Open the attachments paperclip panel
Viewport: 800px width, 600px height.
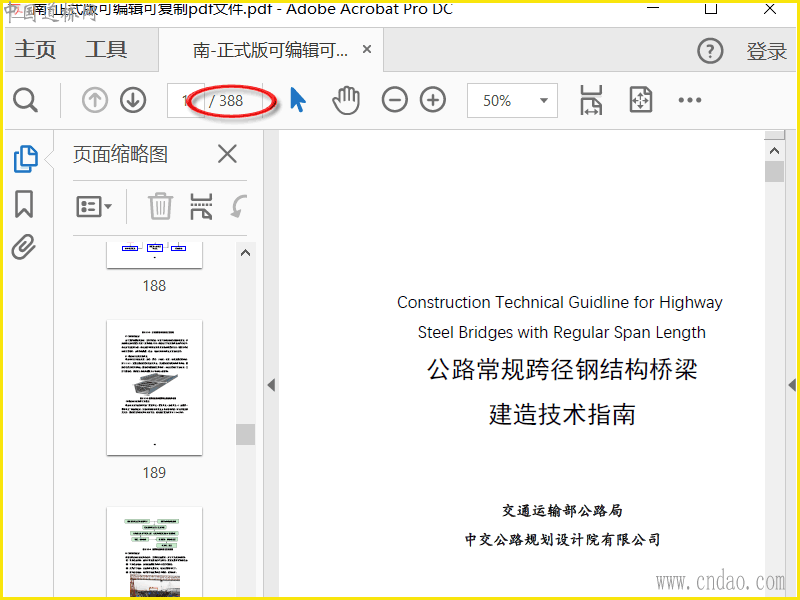pyautogui.click(x=24, y=248)
